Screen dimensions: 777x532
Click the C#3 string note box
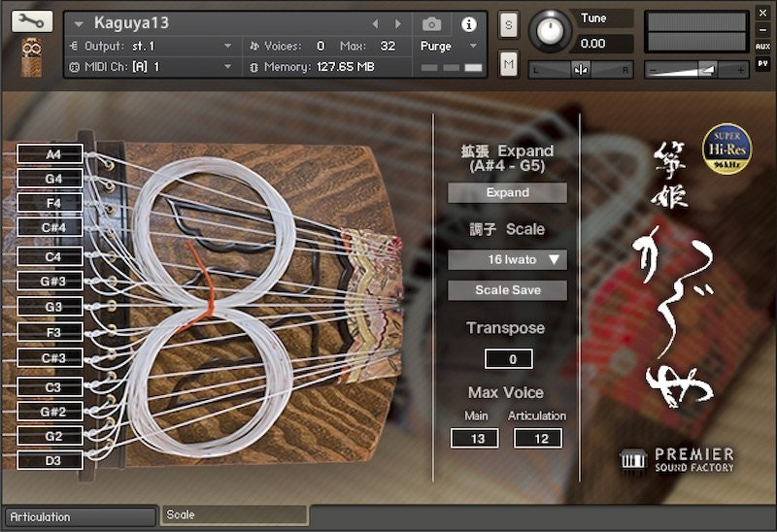[50, 357]
